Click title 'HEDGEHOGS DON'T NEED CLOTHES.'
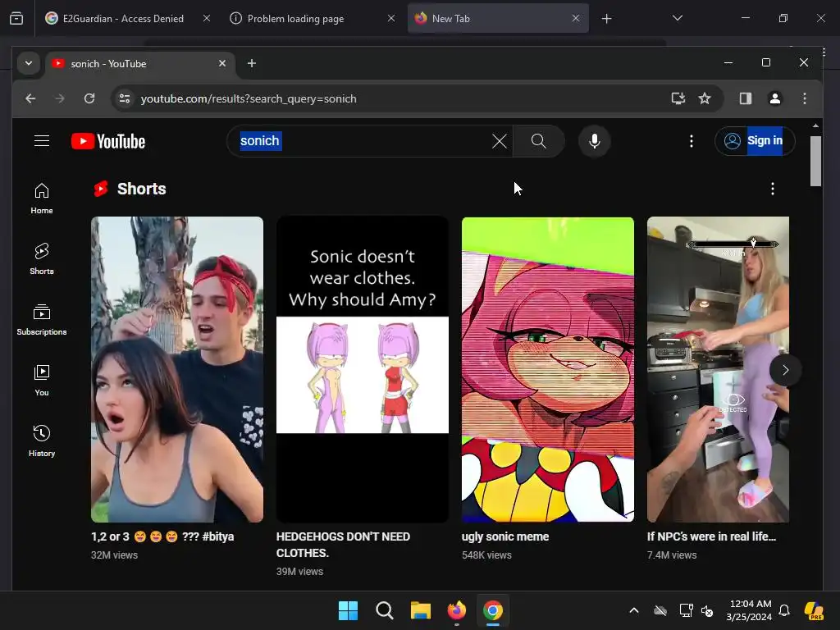The height and width of the screenshot is (630, 840). click(x=343, y=545)
